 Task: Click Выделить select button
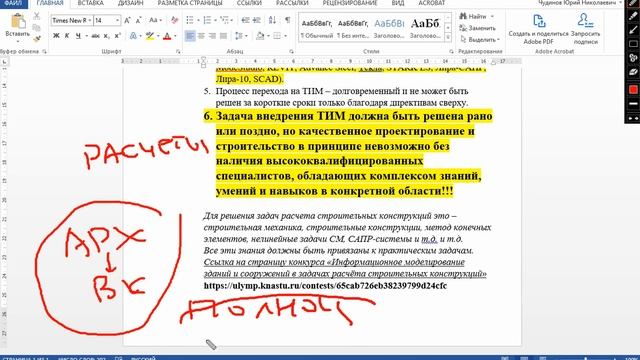click(x=479, y=40)
